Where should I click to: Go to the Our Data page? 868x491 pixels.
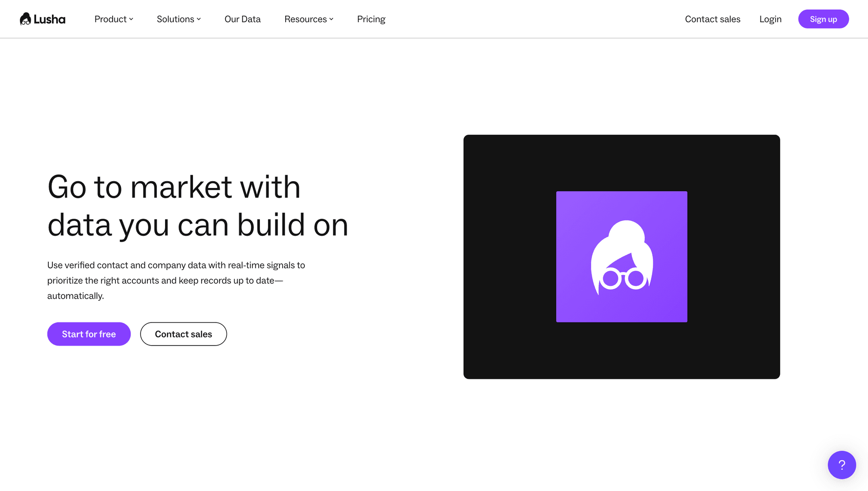tap(242, 19)
